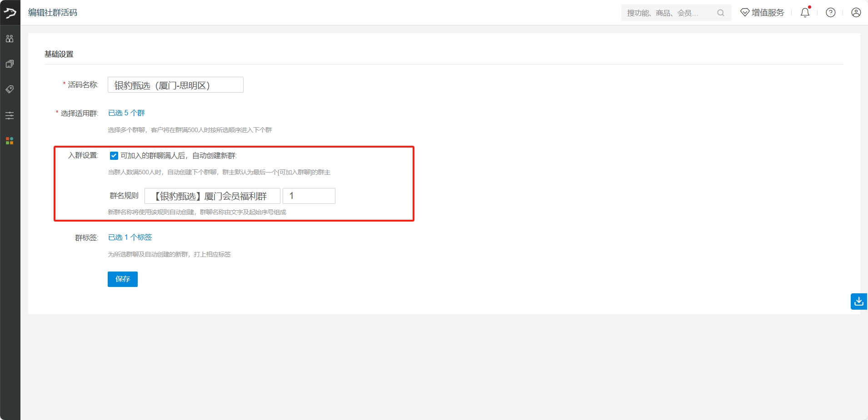868x420 pixels.
Task: Select the tag icon in the left sidebar
Action: (x=10, y=89)
